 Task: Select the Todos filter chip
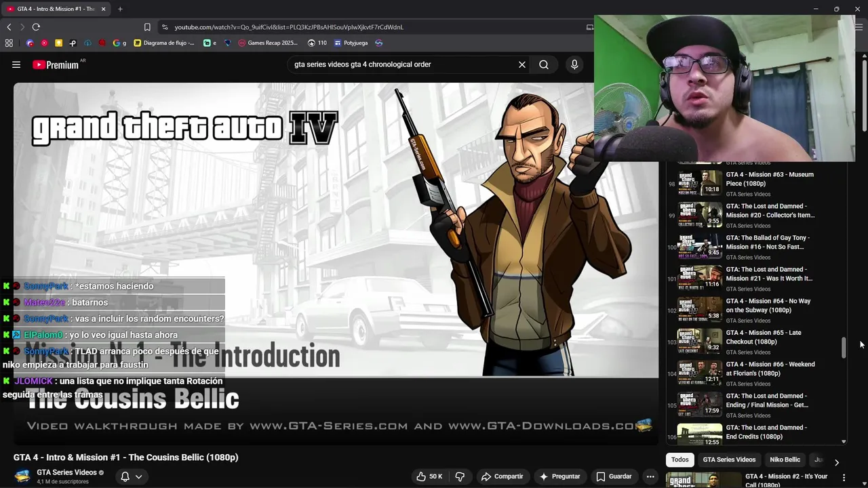[x=679, y=460]
